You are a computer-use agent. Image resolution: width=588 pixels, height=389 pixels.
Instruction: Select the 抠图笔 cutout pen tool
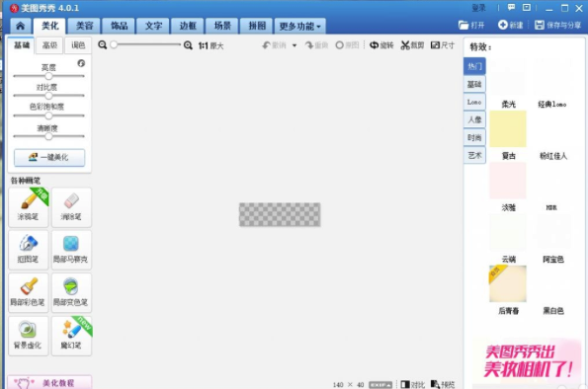[x=29, y=250]
